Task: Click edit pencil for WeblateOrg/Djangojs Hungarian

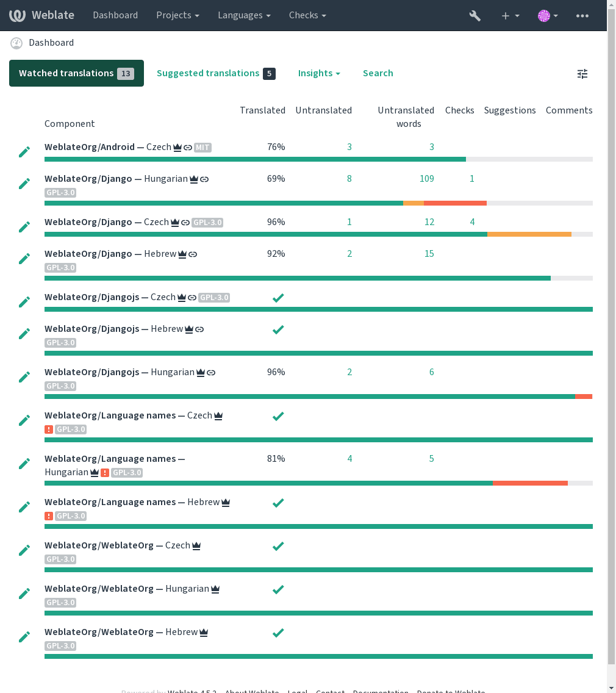Action: [x=24, y=378]
